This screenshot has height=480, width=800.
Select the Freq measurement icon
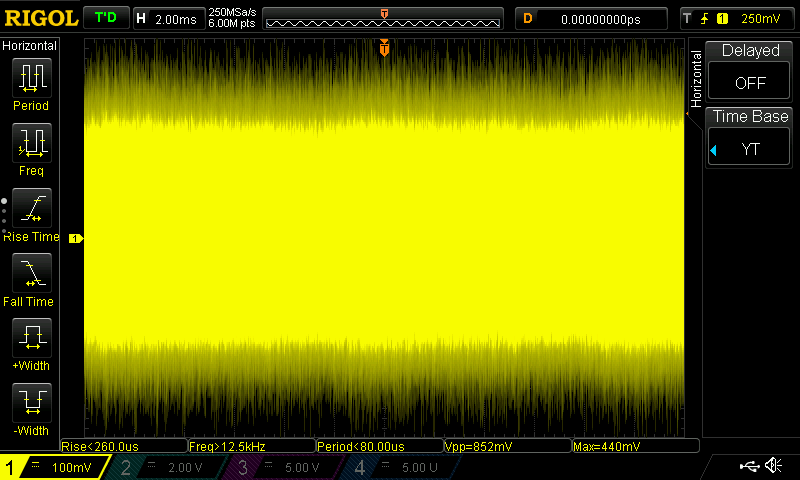coord(32,143)
